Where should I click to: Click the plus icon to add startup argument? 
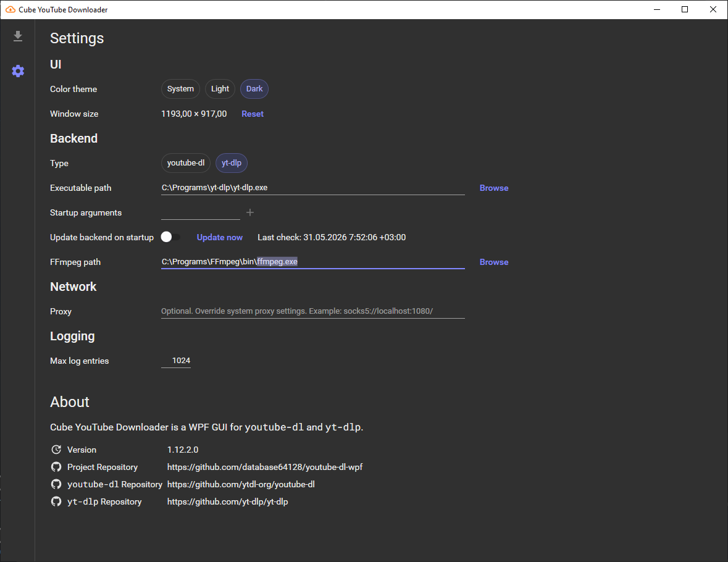point(250,212)
